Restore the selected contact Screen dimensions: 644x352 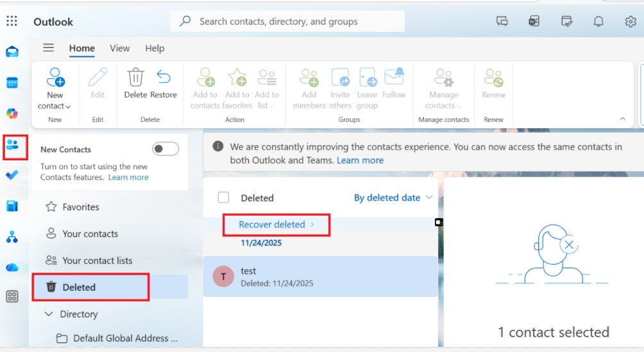164,83
